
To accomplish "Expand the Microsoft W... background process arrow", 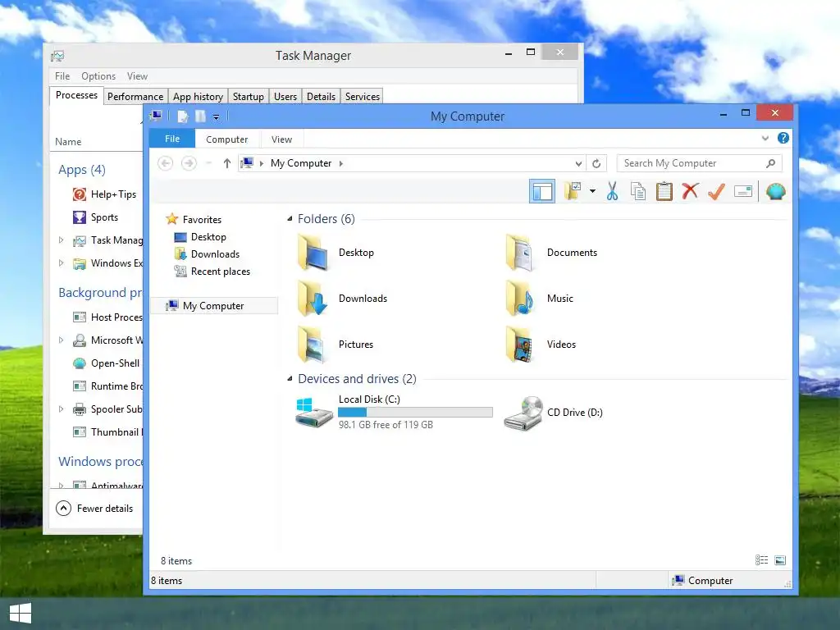I will coord(61,340).
